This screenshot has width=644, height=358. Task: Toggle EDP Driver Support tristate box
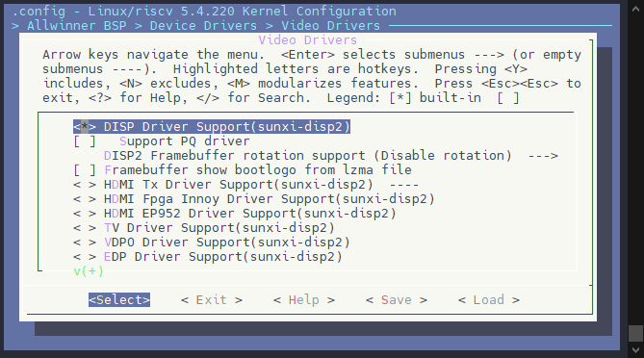pos(85,257)
